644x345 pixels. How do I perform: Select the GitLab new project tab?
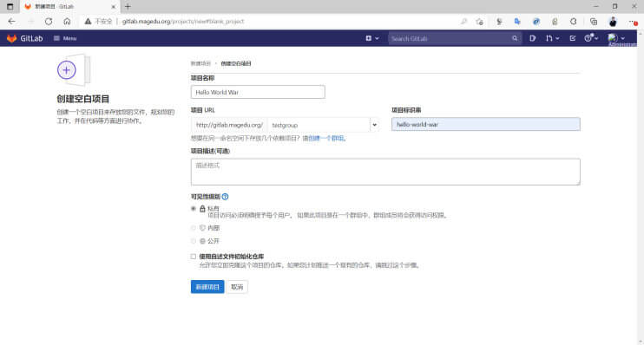coord(69,7)
